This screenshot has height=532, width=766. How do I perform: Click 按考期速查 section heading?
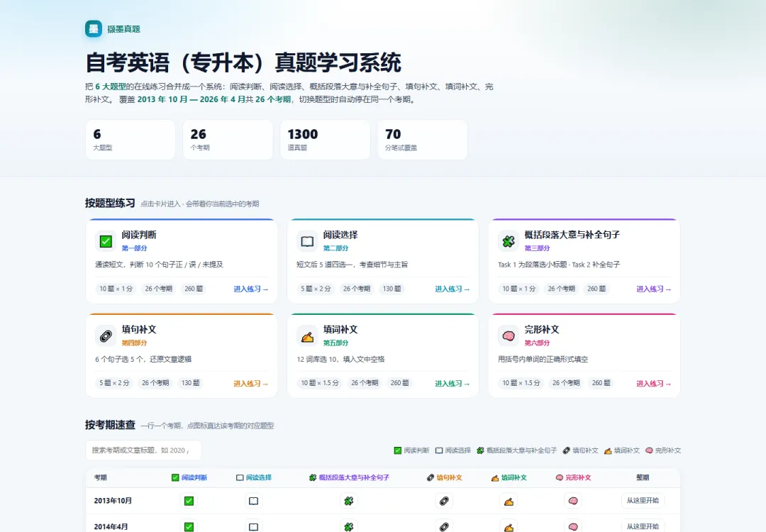(110, 424)
